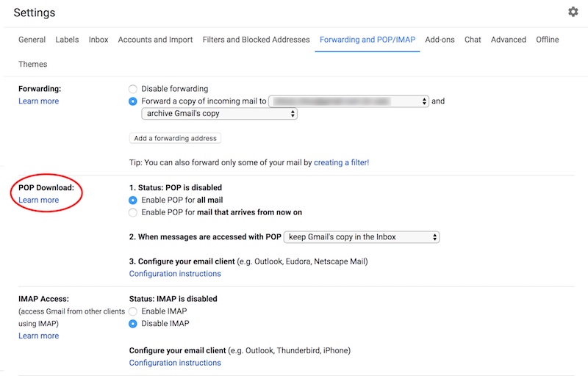Expand the archive Gmail's copy dropdown

click(x=219, y=114)
